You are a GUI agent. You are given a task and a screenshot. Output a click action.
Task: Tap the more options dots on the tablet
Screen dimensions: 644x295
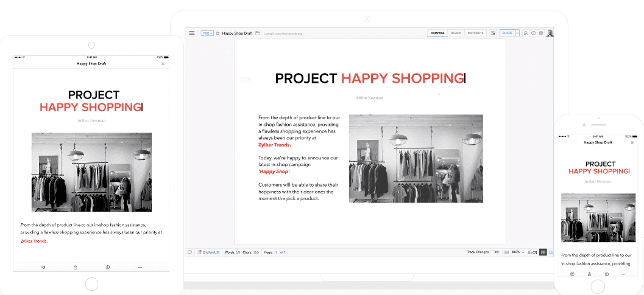click(x=140, y=267)
